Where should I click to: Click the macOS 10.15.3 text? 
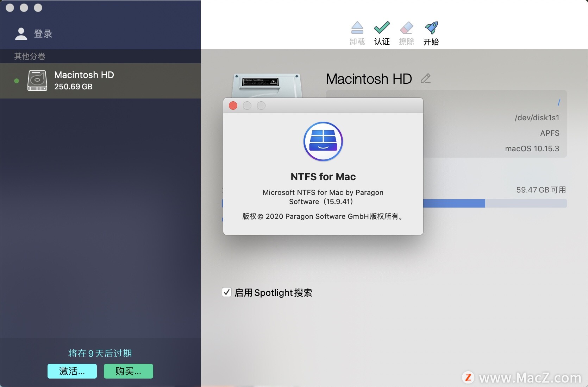coord(532,148)
